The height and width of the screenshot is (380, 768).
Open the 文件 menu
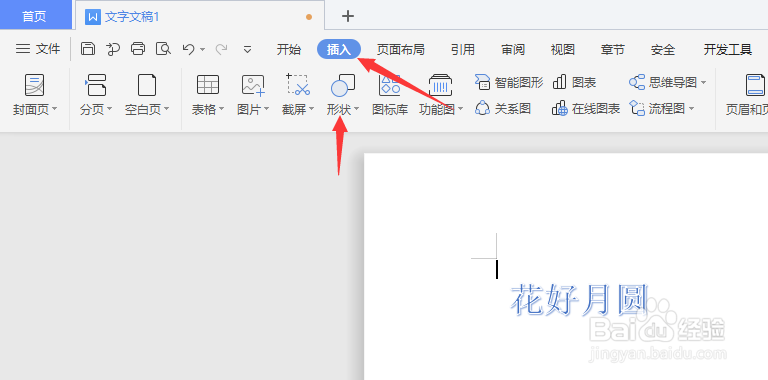coord(38,48)
